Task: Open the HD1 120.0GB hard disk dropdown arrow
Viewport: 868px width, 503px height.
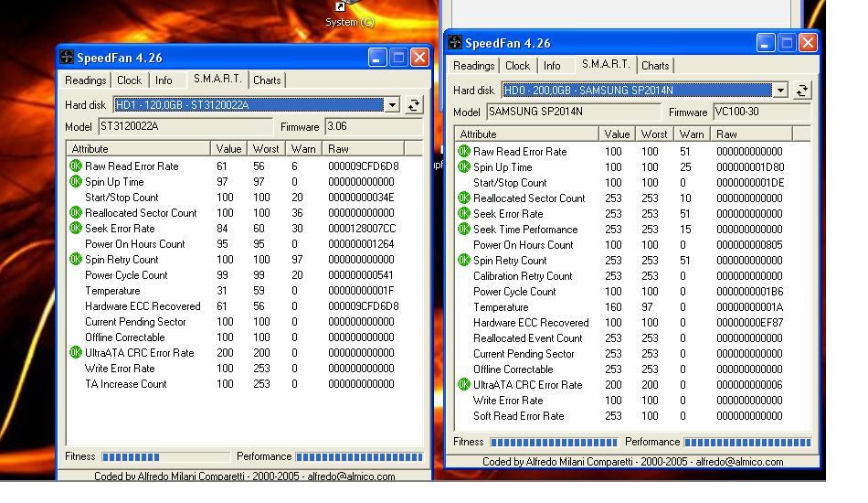Action: [392, 104]
